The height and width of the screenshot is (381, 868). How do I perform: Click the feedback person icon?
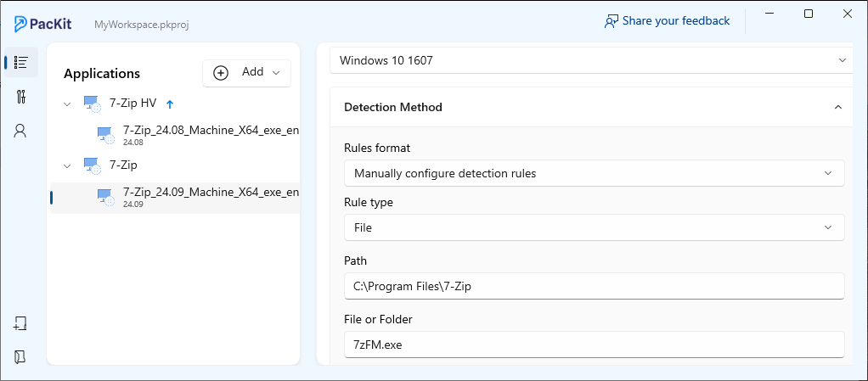point(612,21)
